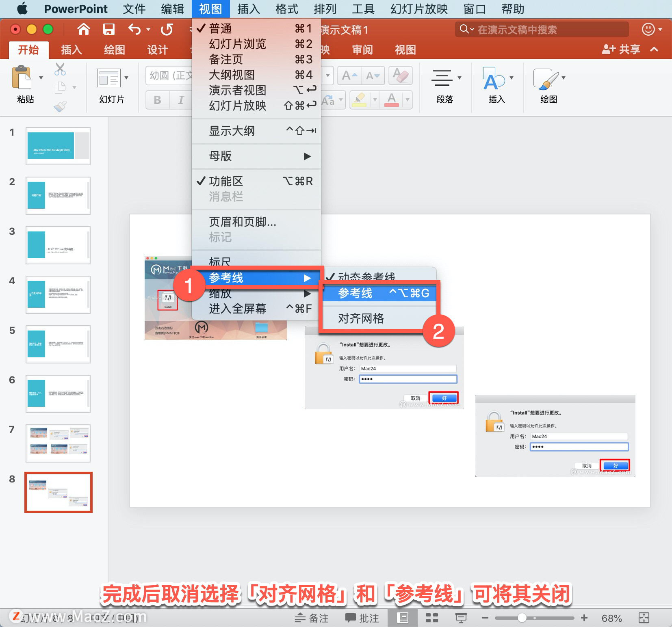Select Slide Sorter menu item
Viewport: 672px width, 627px height.
256,44
